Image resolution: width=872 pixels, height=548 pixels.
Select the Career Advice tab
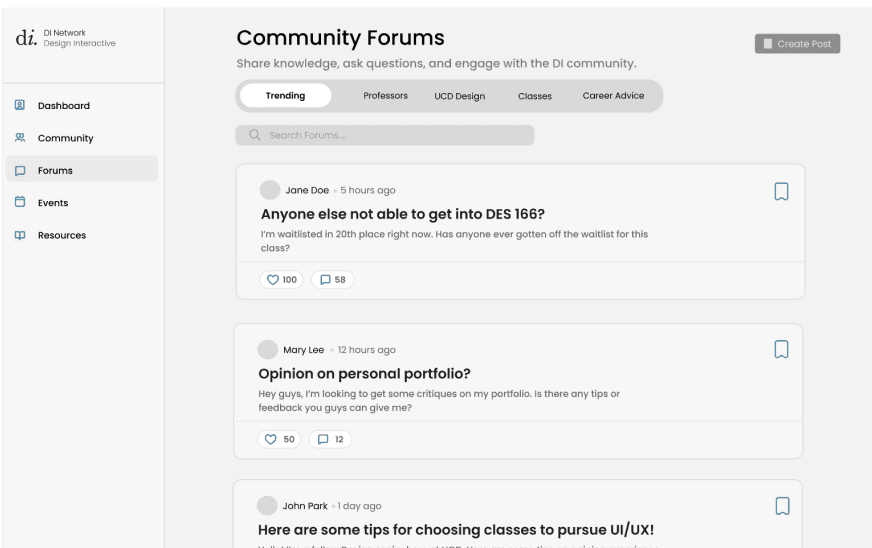(x=613, y=96)
